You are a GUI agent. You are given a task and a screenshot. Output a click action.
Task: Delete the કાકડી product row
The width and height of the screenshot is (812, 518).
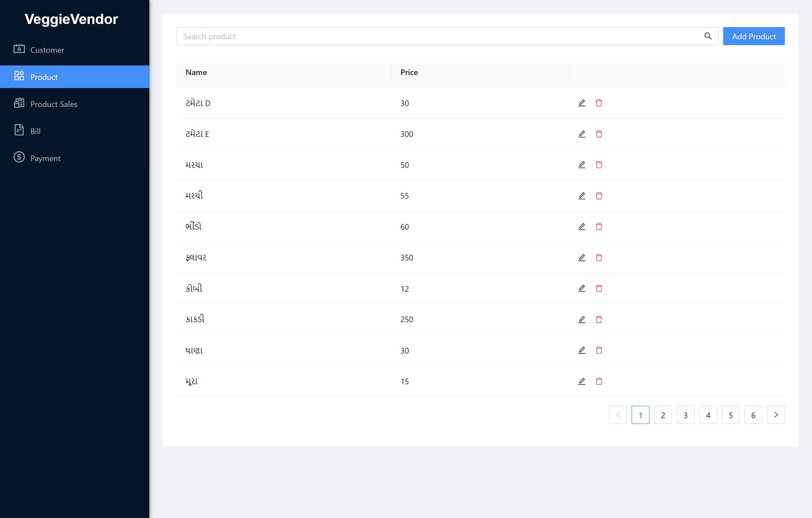tap(599, 319)
